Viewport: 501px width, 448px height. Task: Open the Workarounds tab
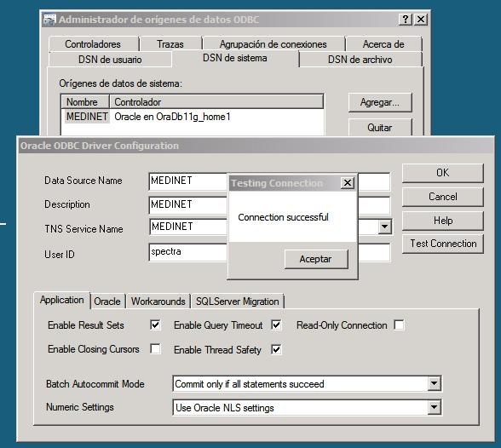(x=158, y=302)
